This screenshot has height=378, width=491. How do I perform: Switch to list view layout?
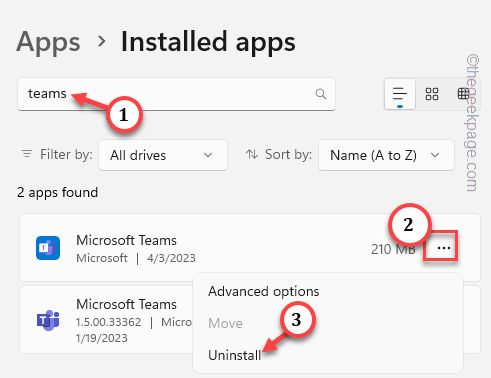click(x=400, y=94)
